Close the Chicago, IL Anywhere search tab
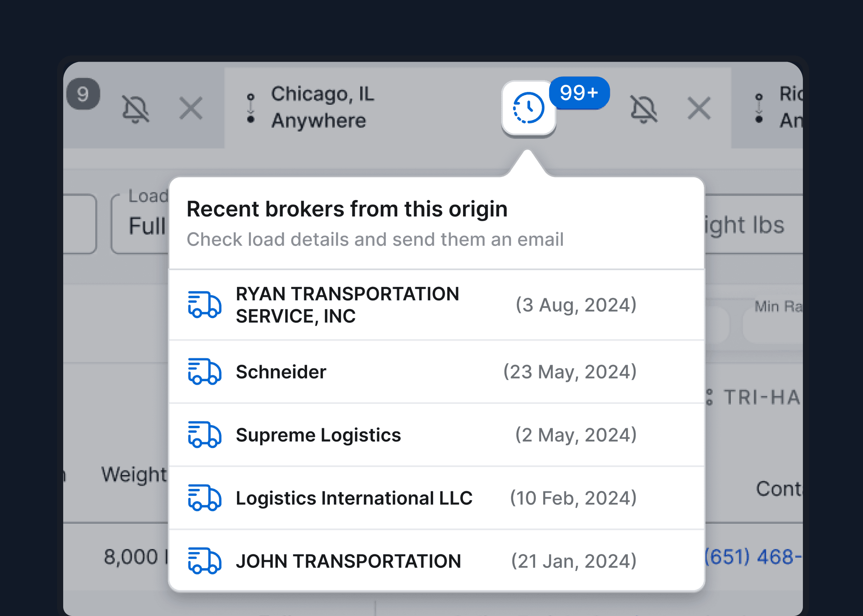The height and width of the screenshot is (616, 863). (x=698, y=108)
